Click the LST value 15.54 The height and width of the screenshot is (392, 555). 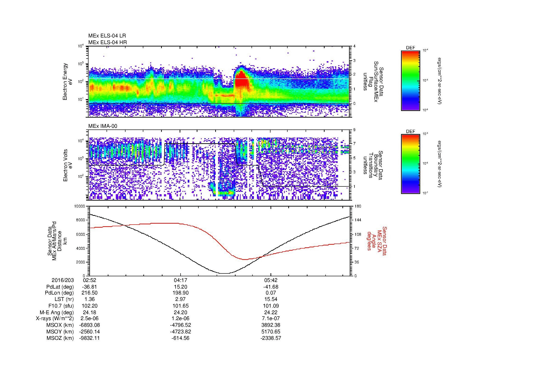click(271, 300)
